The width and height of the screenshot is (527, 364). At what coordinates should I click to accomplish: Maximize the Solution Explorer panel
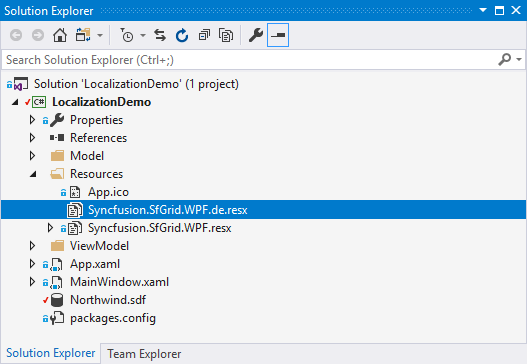[499, 10]
